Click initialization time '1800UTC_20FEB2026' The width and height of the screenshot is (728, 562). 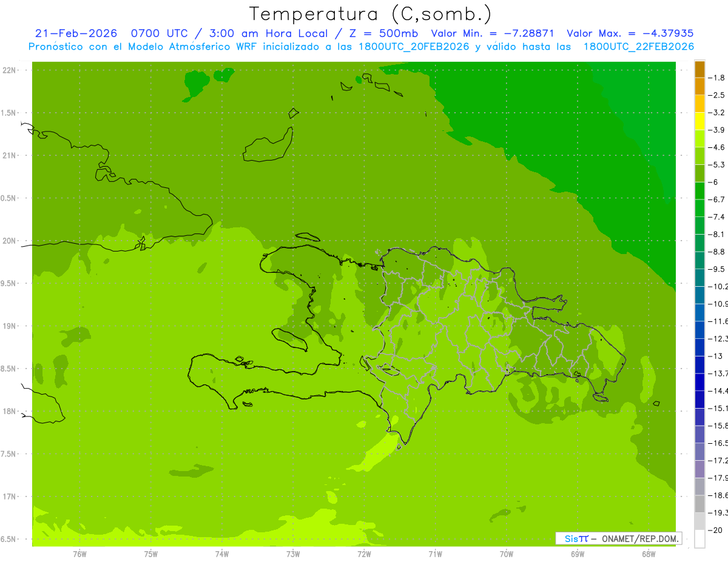coord(414,47)
